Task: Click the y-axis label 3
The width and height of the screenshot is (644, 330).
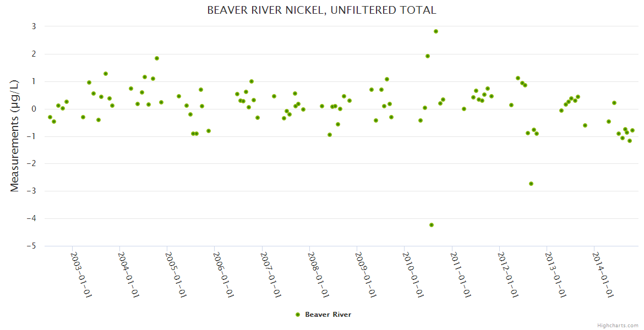Action: pos(34,26)
